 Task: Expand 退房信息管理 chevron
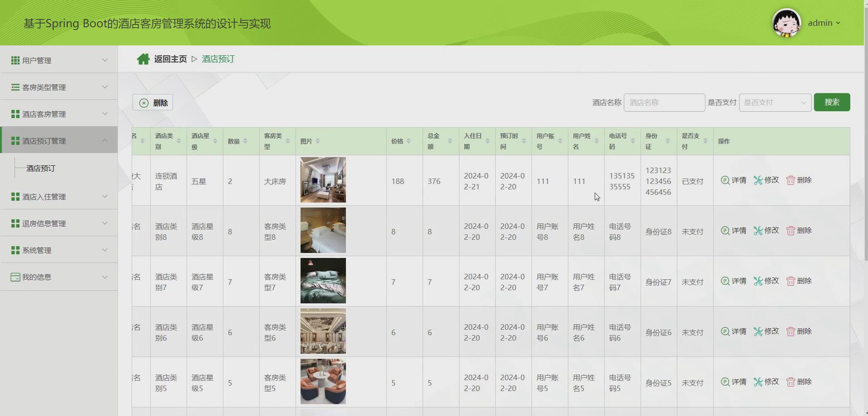pyautogui.click(x=105, y=223)
